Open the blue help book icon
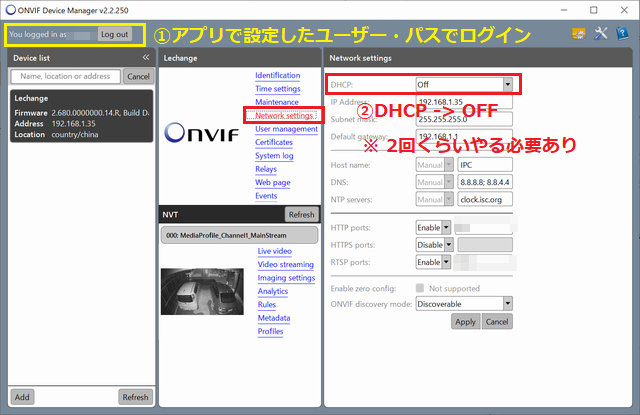 point(622,33)
